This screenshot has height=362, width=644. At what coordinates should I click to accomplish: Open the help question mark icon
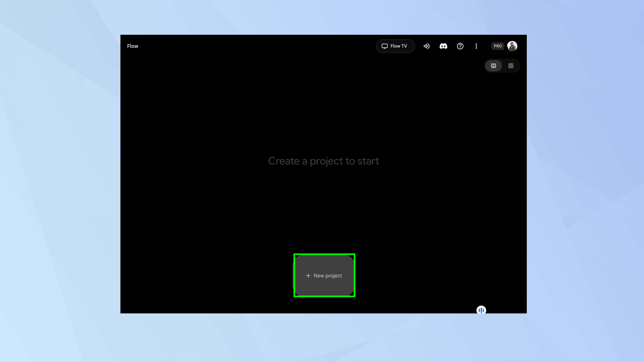click(460, 46)
